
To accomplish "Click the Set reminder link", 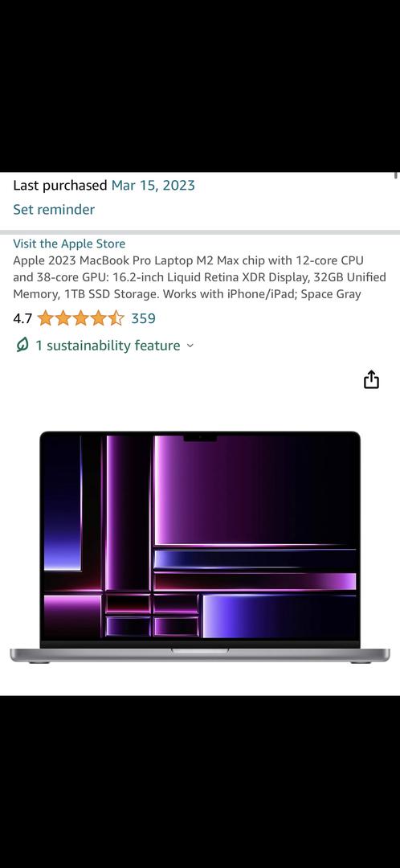I will click(x=54, y=209).
